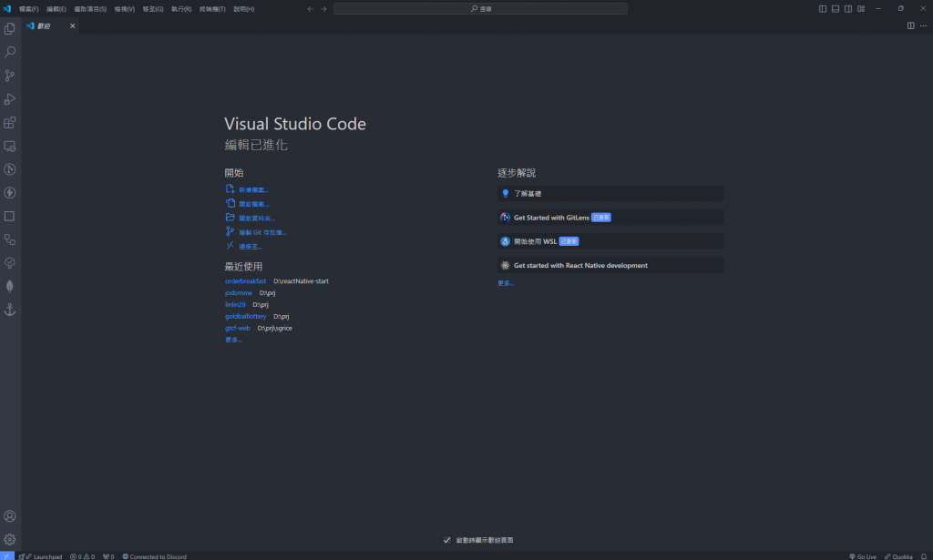Open the 檔案(F) menu
Viewport: 933px width, 560px height.
click(28, 9)
